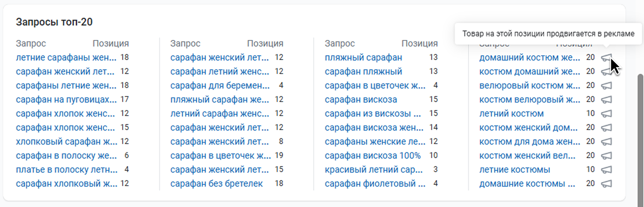Open the «сарафан без бретелек» query link
This screenshot has height=207, width=644.
tap(216, 184)
